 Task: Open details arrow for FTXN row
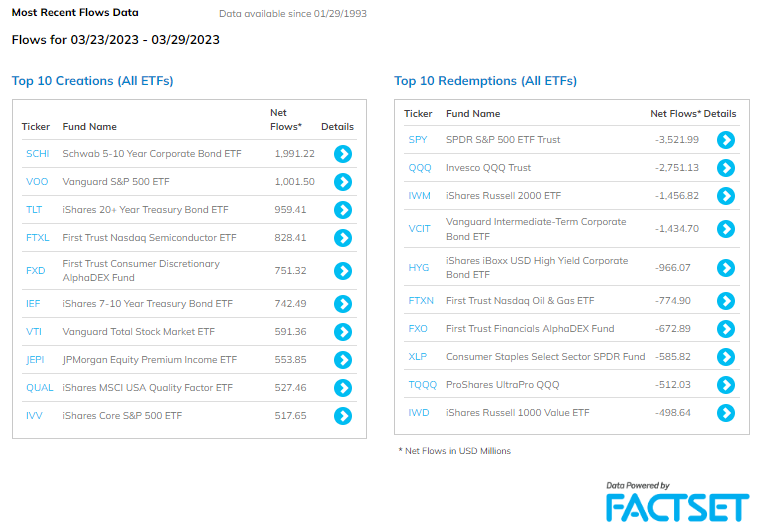pyautogui.click(x=726, y=301)
